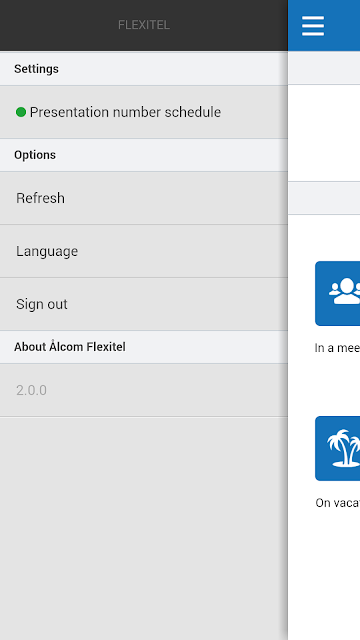Click the FLEXITEL title in the header

144,25
